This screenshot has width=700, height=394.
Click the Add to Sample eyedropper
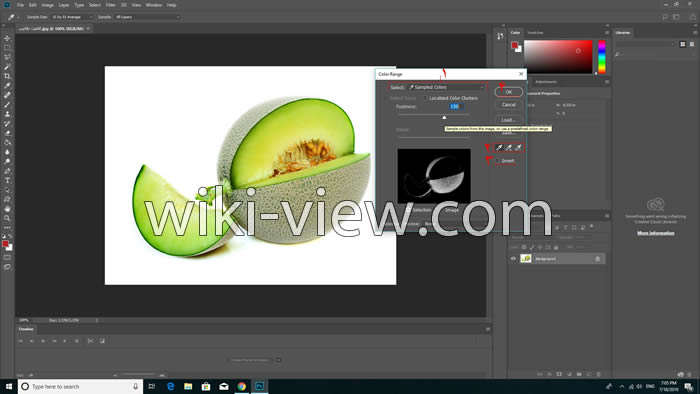pyautogui.click(x=508, y=148)
